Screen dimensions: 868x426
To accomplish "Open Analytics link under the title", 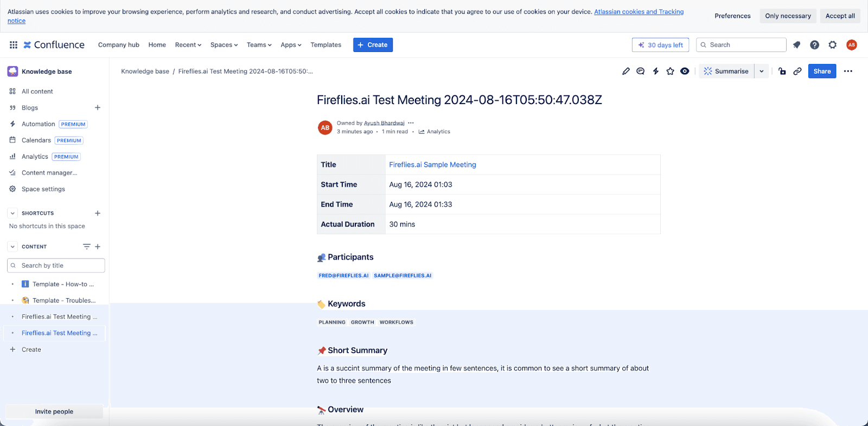I will point(435,132).
